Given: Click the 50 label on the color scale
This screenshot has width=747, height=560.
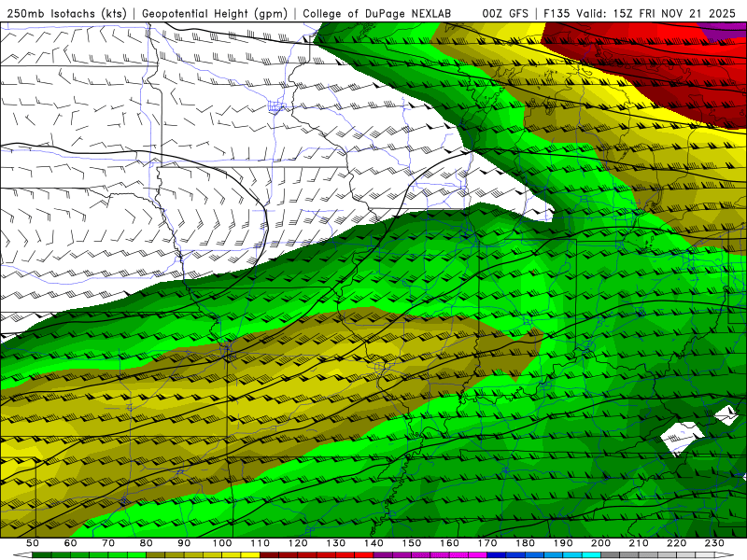Looking at the screenshot, I should click(33, 543).
